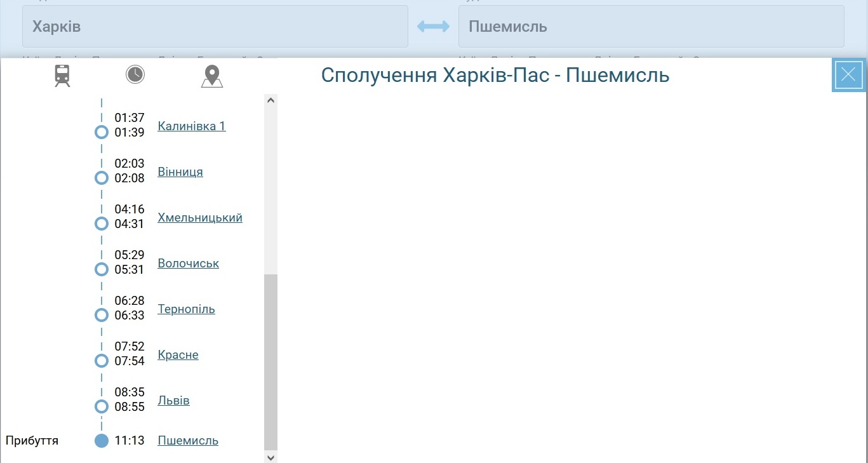Click the map pin icon above stations
Screen dimensions: 868x463
click(x=211, y=76)
